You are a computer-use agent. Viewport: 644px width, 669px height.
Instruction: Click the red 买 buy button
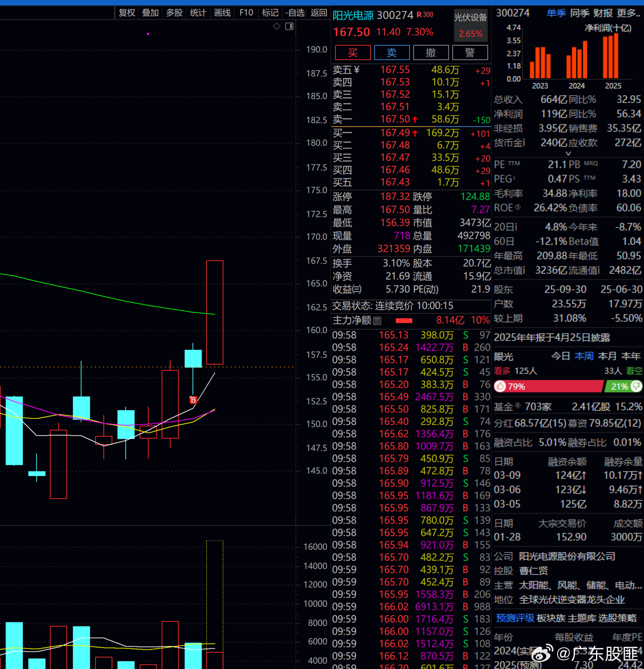click(353, 53)
